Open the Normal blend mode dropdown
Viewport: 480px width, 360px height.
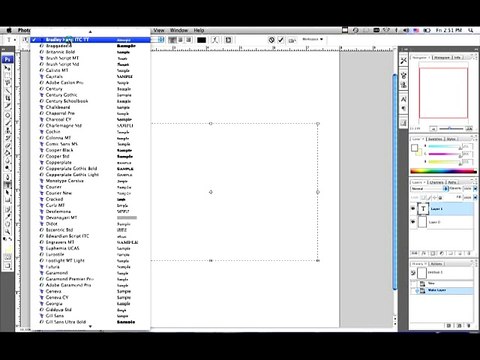pyautogui.click(x=429, y=189)
